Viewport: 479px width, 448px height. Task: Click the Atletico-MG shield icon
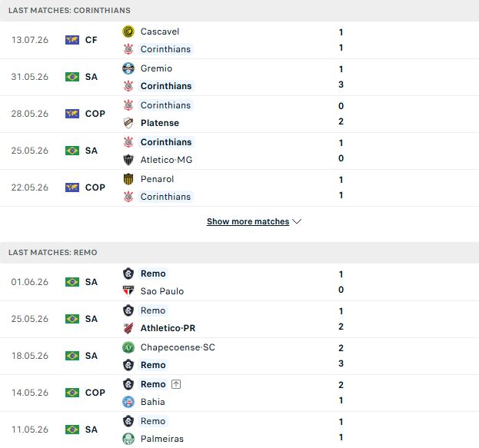click(x=128, y=160)
